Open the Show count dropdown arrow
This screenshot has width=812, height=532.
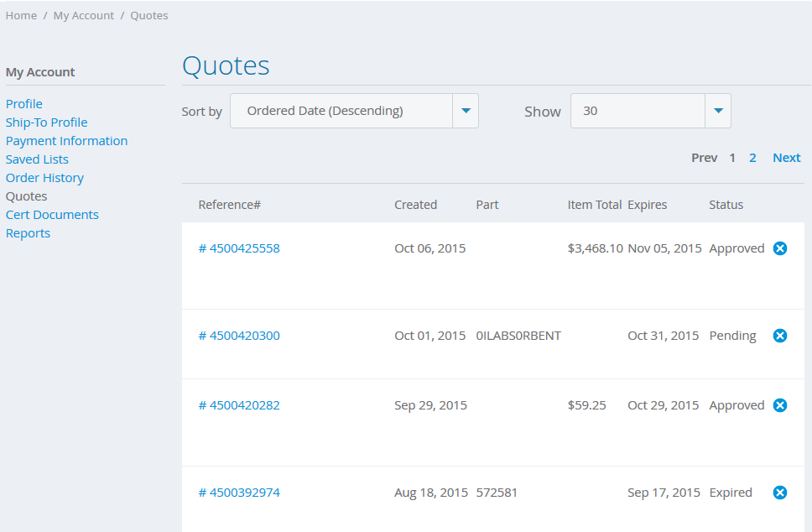coord(718,111)
